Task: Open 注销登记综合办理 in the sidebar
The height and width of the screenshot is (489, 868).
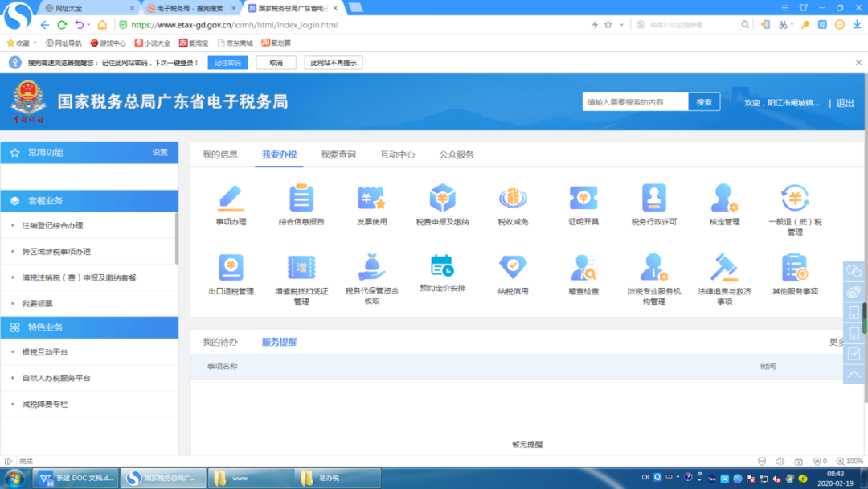Action: point(52,226)
